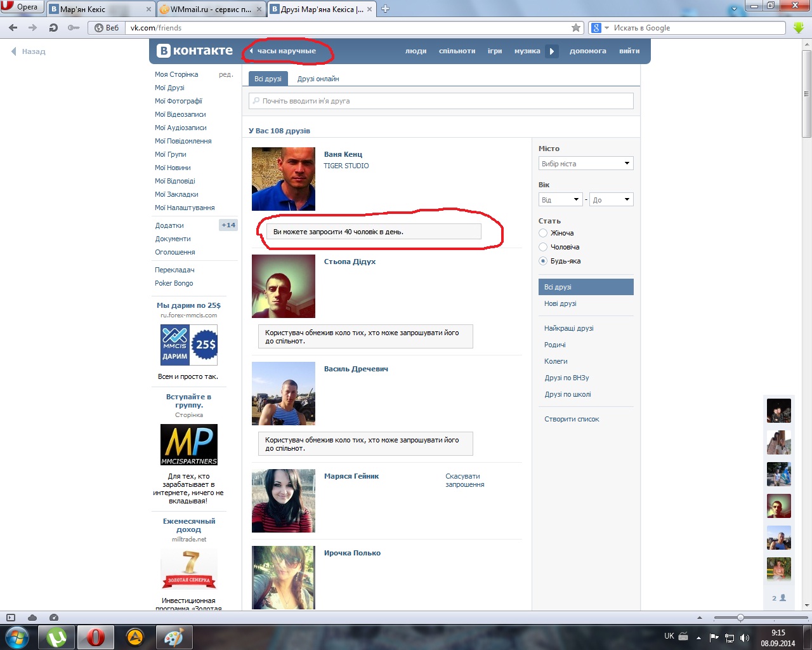Screen dimensions: 812x650
Task: Open люди in the header menu
Action: tap(416, 51)
